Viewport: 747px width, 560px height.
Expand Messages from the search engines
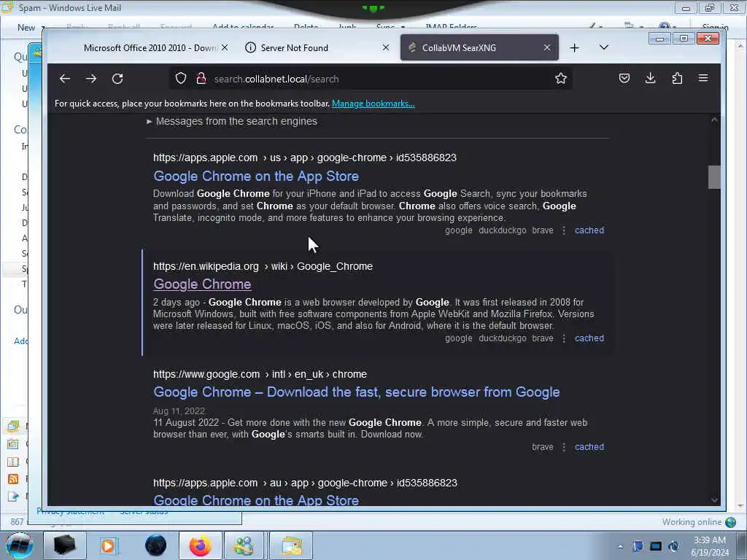(x=232, y=122)
